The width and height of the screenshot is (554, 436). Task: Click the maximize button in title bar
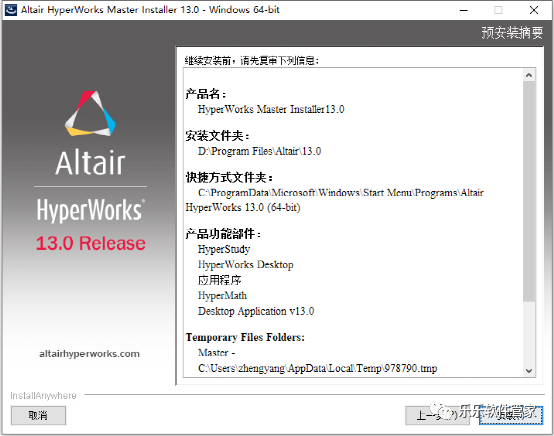pos(498,10)
